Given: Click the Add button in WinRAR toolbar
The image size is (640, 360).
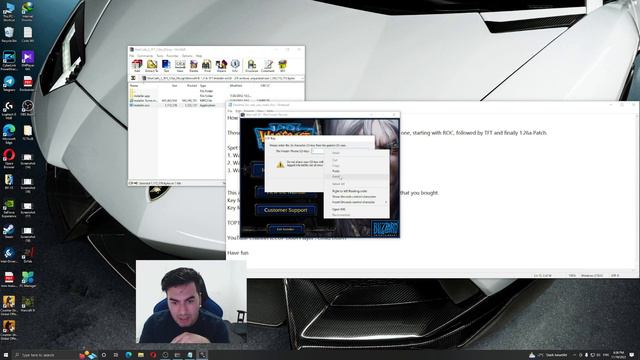Looking at the screenshot, I should pos(137,66).
